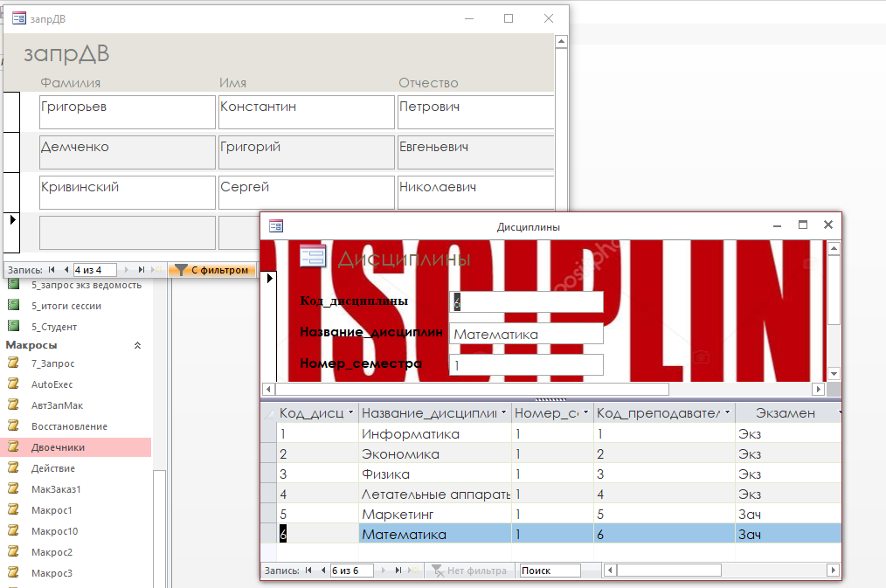
Task: Open Код_преподавателя column dropdown arrow
Action: (727, 412)
